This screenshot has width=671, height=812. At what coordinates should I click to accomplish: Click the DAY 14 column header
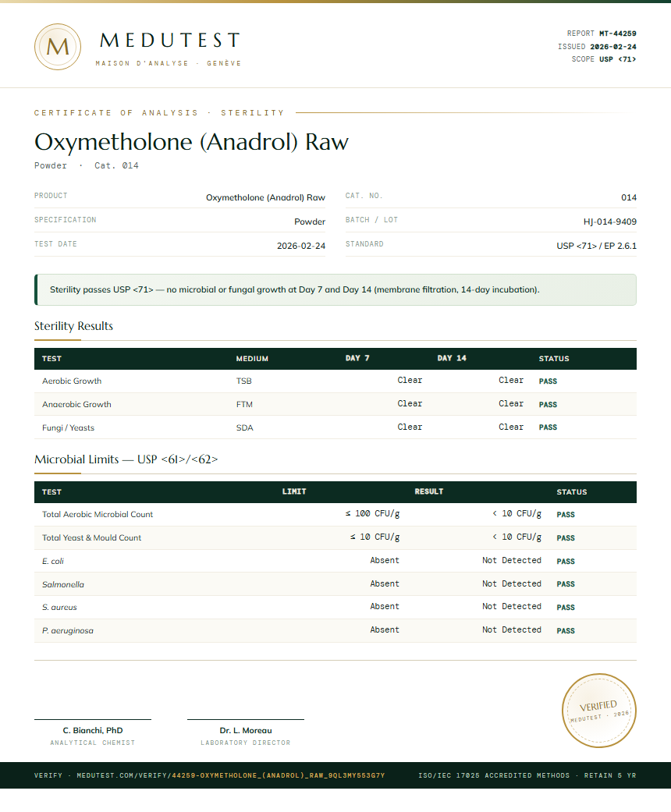click(x=452, y=358)
